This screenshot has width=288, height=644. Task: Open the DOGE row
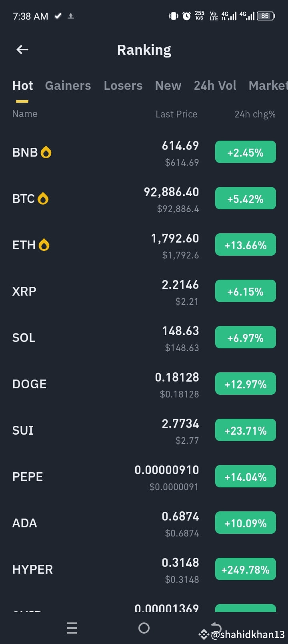(x=144, y=384)
